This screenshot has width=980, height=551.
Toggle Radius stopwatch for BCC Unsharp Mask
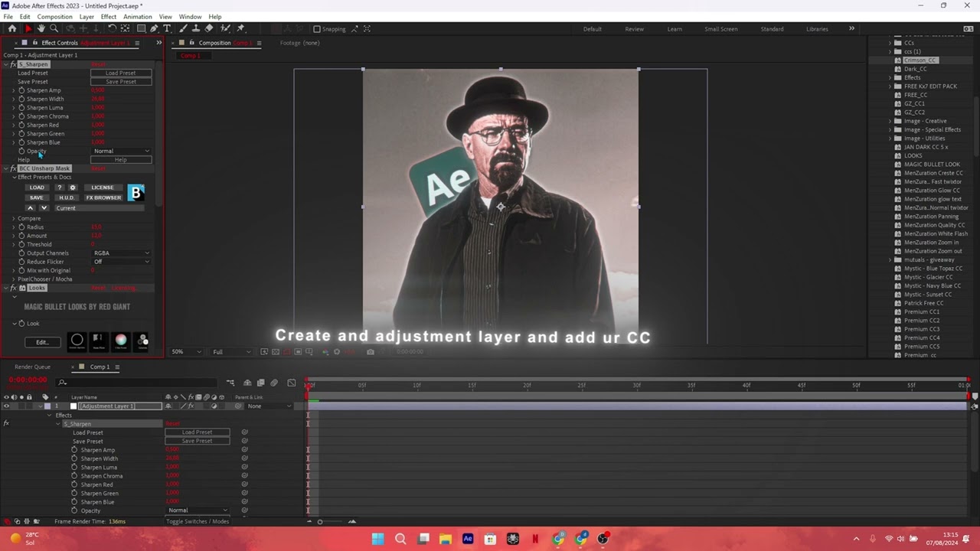21,227
